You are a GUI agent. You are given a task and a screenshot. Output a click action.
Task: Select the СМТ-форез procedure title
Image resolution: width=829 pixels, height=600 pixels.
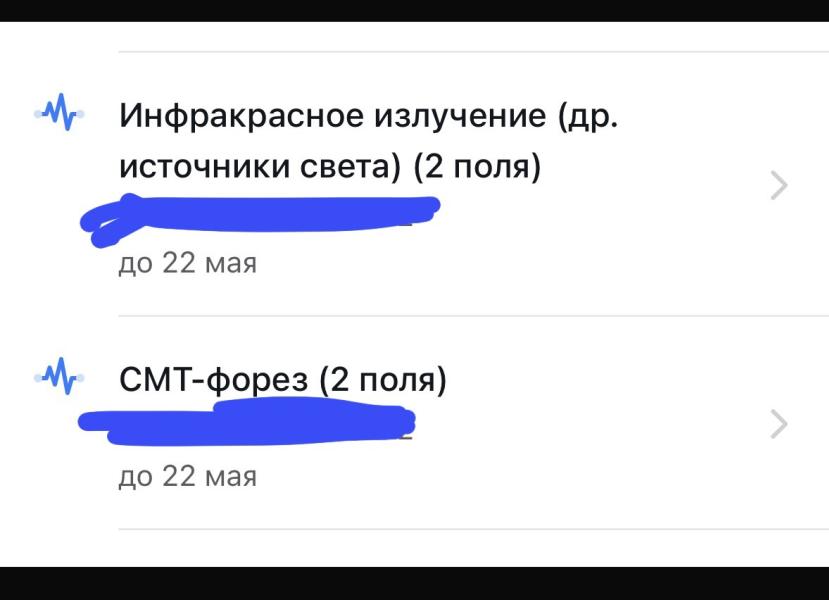point(282,381)
